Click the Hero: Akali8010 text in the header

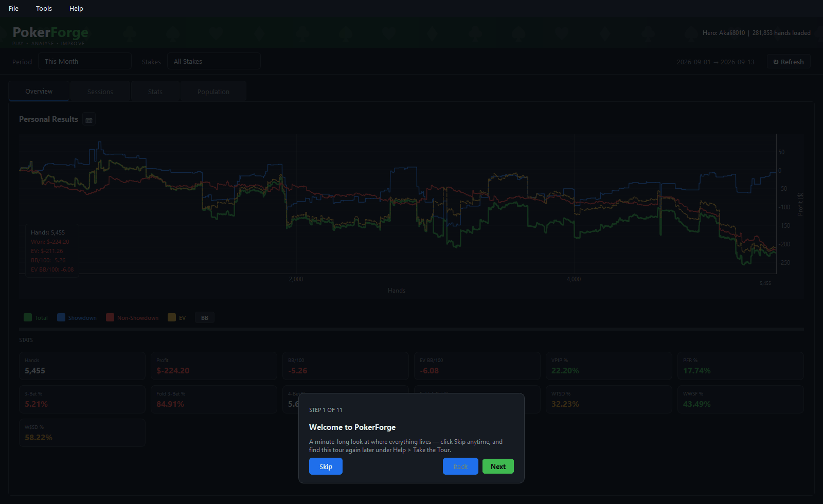pos(724,33)
